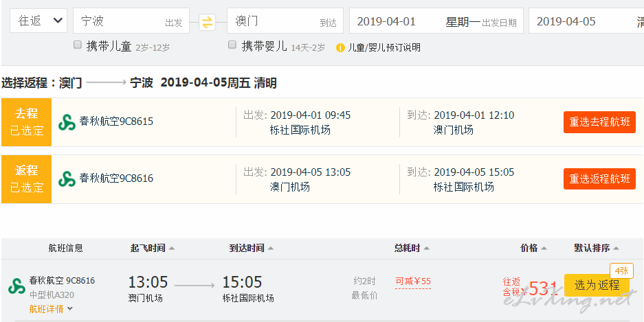Click Spring Airlines logo in flight list
Screen dimensions: 644x322
[x=17, y=286]
